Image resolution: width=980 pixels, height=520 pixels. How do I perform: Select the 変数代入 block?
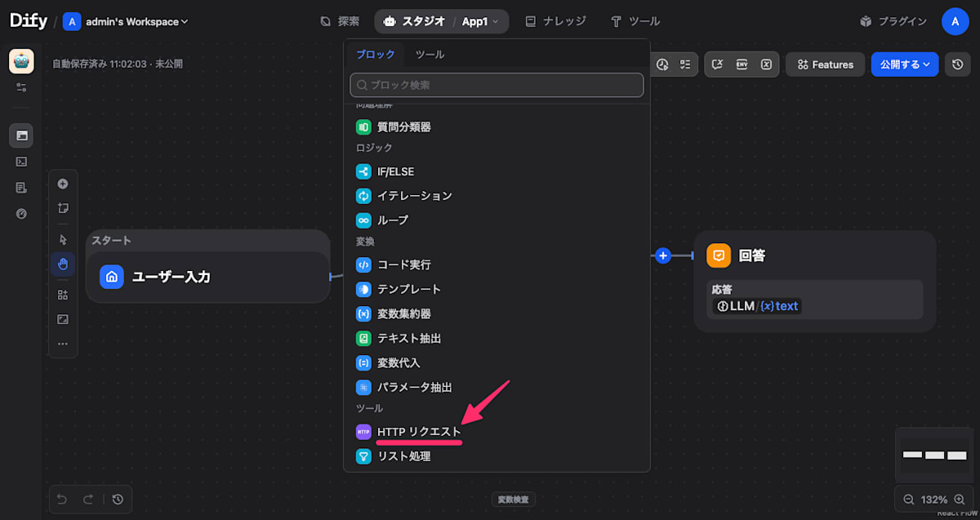pyautogui.click(x=497, y=362)
